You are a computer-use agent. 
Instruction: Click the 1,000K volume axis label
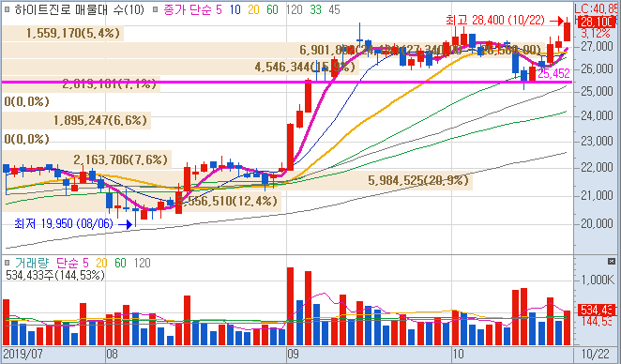click(598, 280)
